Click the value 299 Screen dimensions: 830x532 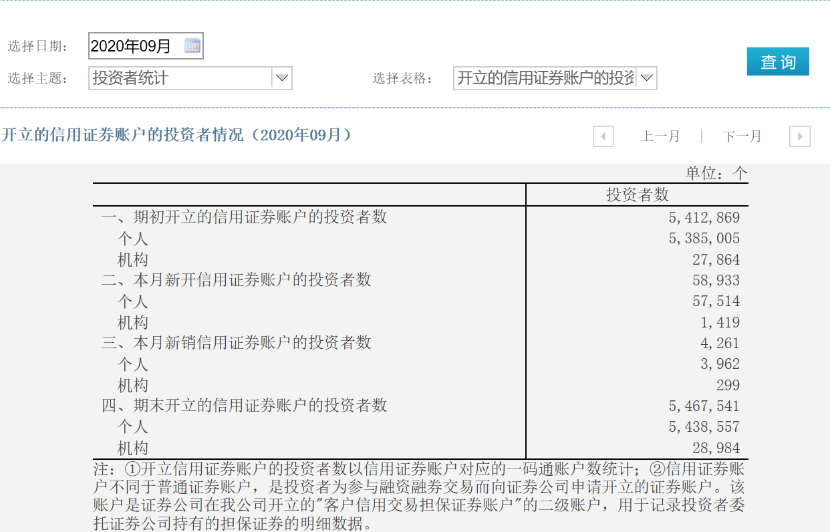click(728, 385)
